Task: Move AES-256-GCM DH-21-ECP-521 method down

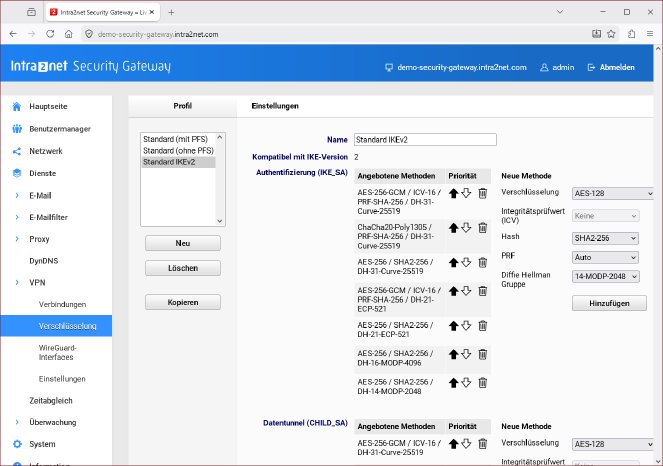Action: pos(466,291)
